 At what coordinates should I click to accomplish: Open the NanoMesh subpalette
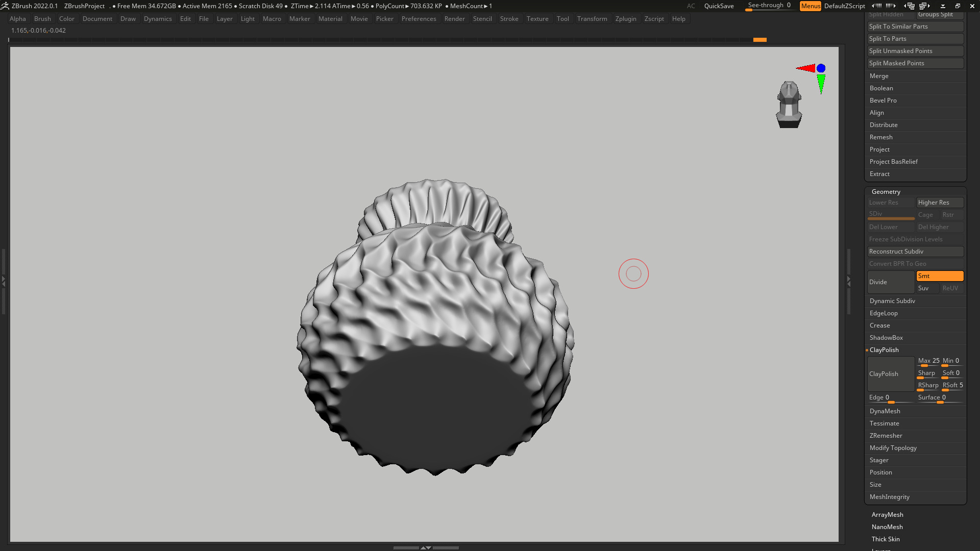coord(887,527)
